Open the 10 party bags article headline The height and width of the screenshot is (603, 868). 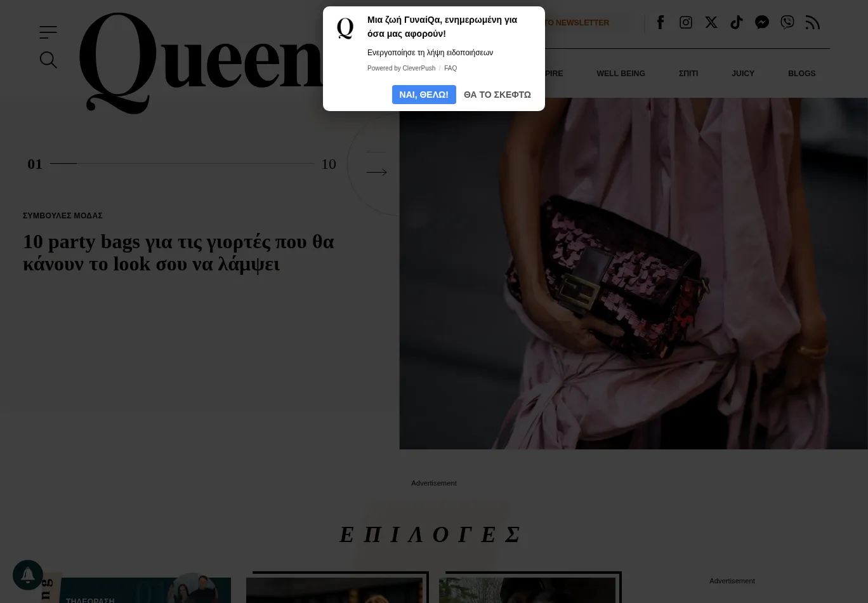178,253
